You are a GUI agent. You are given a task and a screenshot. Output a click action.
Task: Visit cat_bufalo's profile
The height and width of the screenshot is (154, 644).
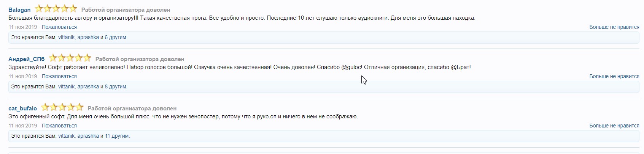click(22, 108)
